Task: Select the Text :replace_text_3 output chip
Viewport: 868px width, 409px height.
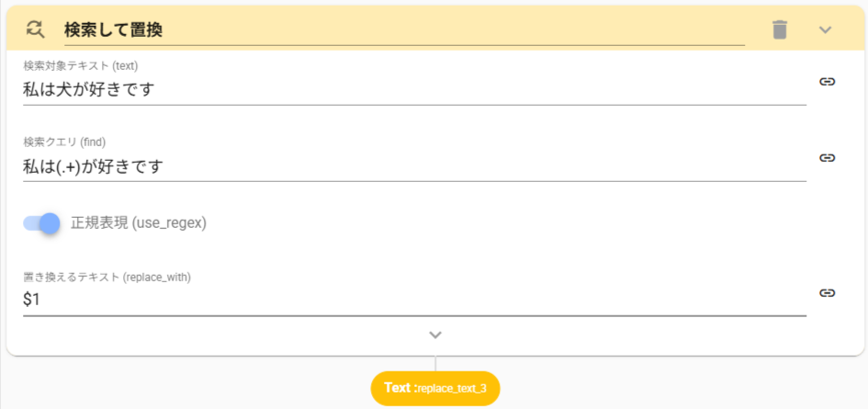Action: coord(435,388)
